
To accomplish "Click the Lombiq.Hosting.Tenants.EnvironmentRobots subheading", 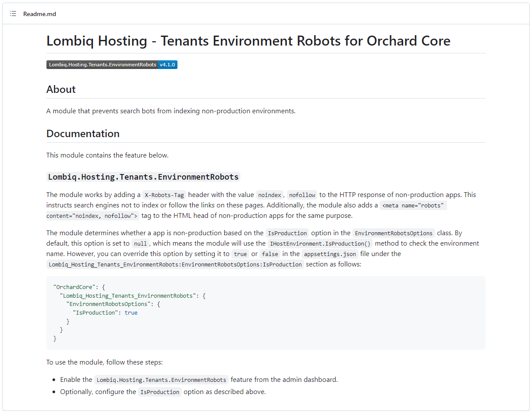I will [x=143, y=177].
